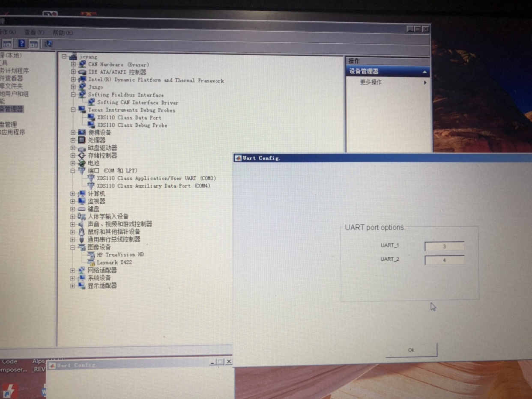Select the XDS110 Class Data Port device
This screenshot has height=399, width=532.
click(x=129, y=117)
